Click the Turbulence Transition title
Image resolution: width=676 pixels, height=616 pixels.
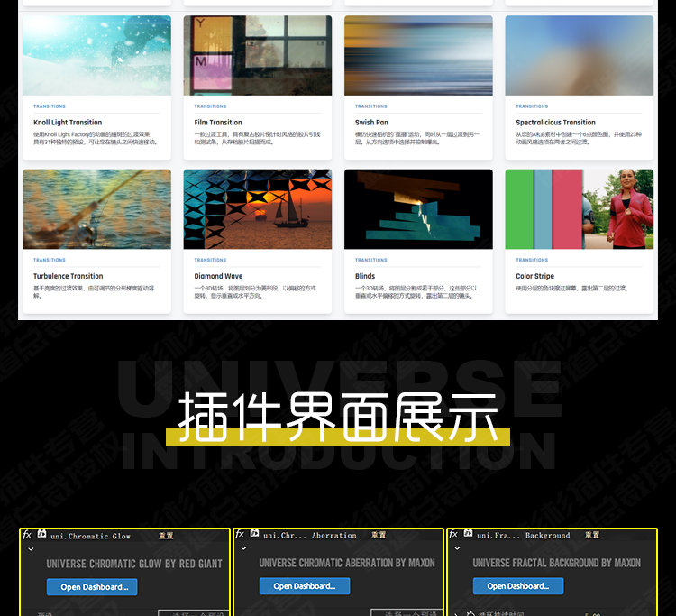(x=69, y=276)
